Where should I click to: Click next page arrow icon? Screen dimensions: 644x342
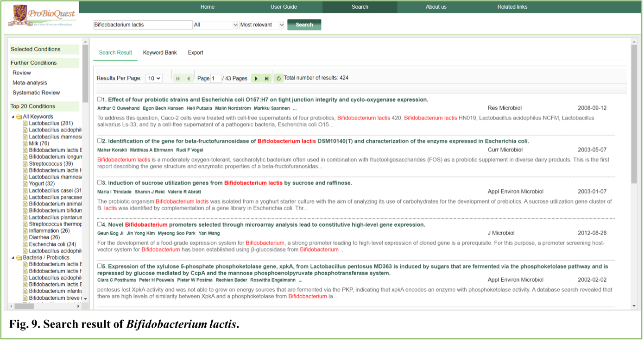click(256, 79)
